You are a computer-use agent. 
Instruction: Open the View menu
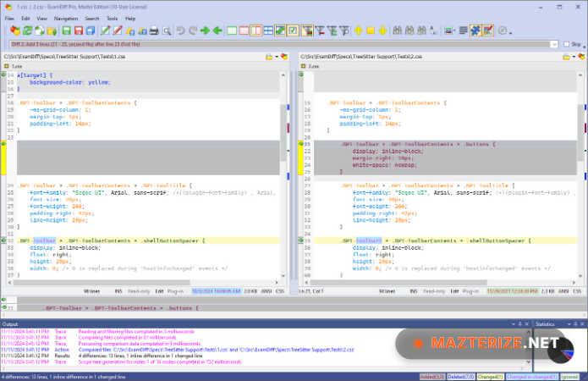click(41, 19)
